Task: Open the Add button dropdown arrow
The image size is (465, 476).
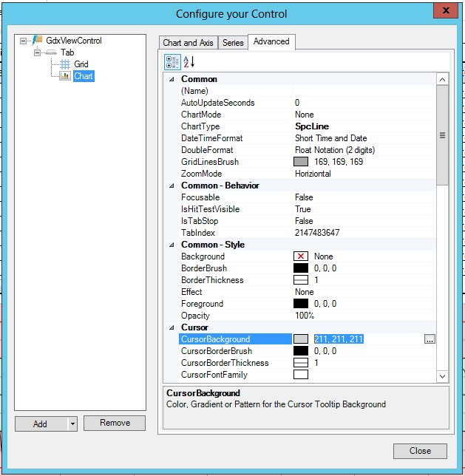Action: point(72,424)
